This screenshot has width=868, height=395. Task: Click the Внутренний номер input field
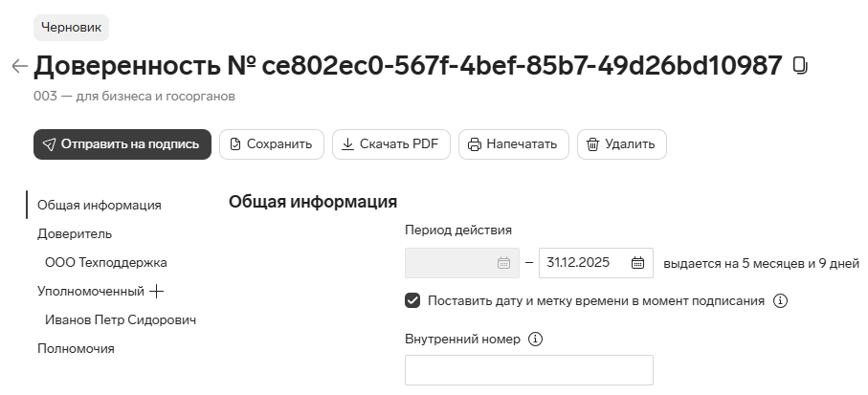(529, 370)
